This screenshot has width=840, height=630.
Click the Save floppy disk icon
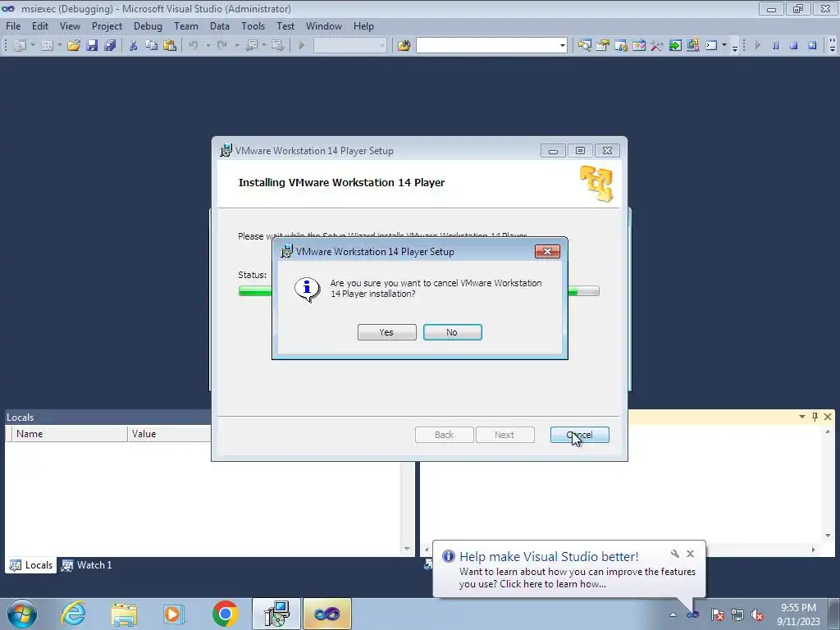[x=92, y=46]
